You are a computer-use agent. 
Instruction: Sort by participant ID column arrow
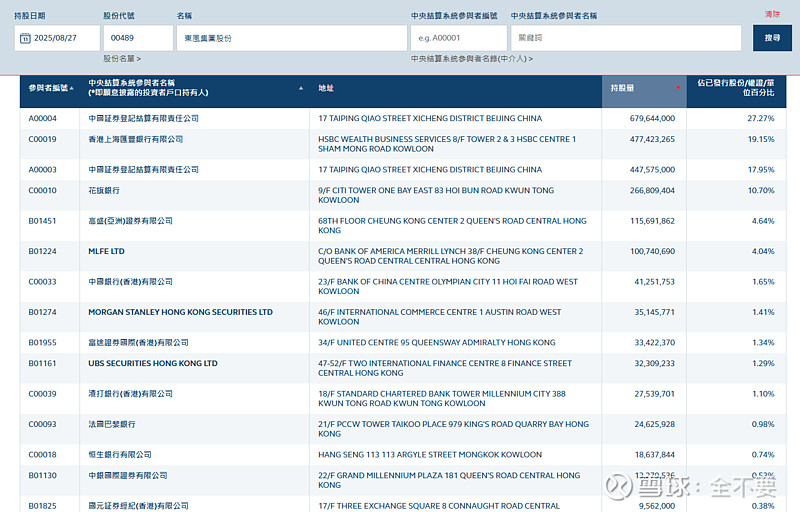coord(71,88)
